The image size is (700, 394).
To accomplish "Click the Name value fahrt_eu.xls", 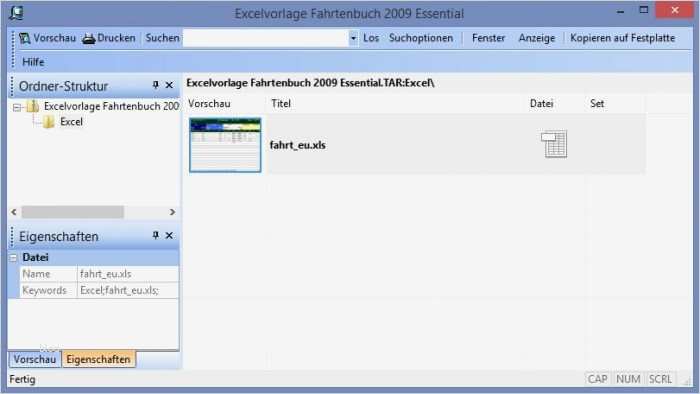I will click(128, 274).
